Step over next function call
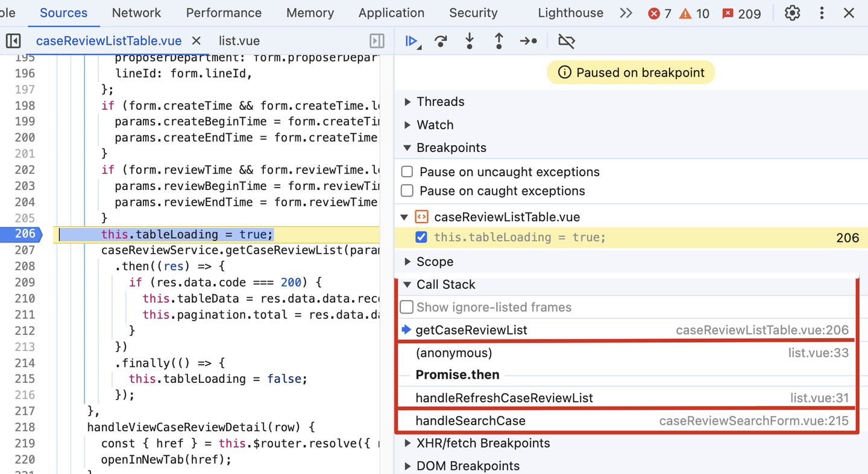The image size is (868, 474). (x=441, y=41)
